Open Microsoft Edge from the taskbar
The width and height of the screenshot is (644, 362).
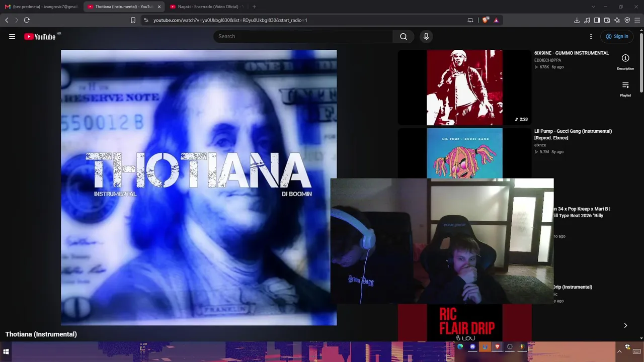(x=460, y=346)
